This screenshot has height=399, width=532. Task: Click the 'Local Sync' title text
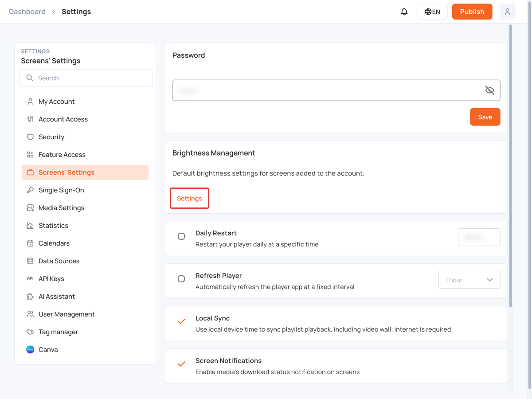click(212, 318)
